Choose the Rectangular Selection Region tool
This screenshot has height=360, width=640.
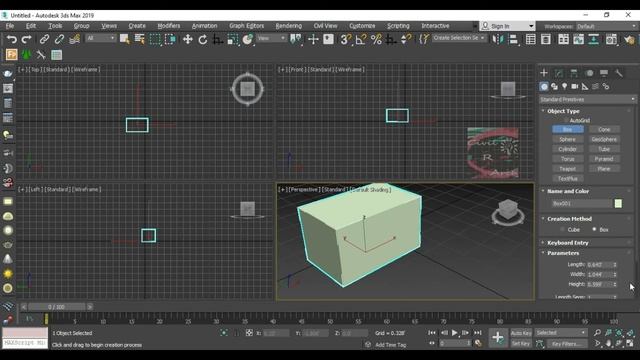[155, 39]
